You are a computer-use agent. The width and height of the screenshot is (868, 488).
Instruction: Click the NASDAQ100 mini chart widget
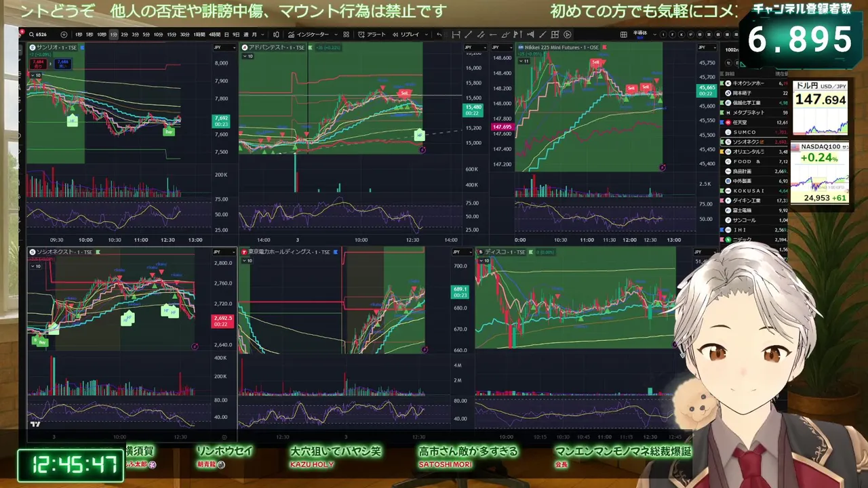[x=821, y=173]
